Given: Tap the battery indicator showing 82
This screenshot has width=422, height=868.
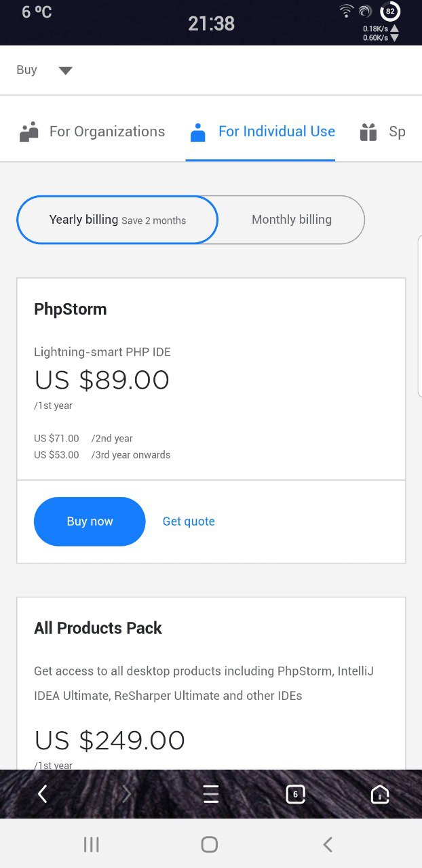Looking at the screenshot, I should pos(390,12).
